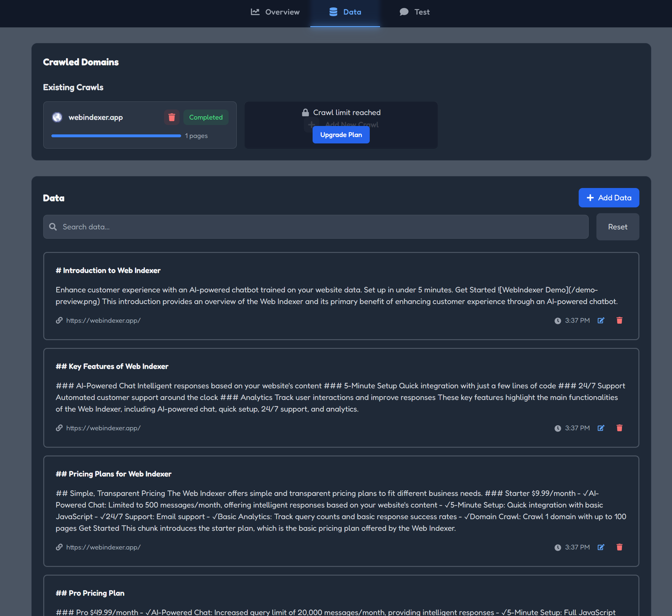The height and width of the screenshot is (616, 672).
Task: Click the lock icon beside Crawl limit reached
Action: point(305,112)
